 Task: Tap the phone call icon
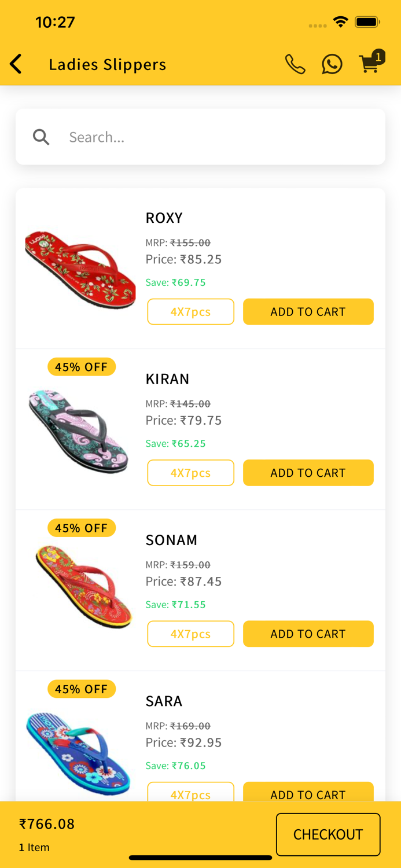(x=295, y=64)
